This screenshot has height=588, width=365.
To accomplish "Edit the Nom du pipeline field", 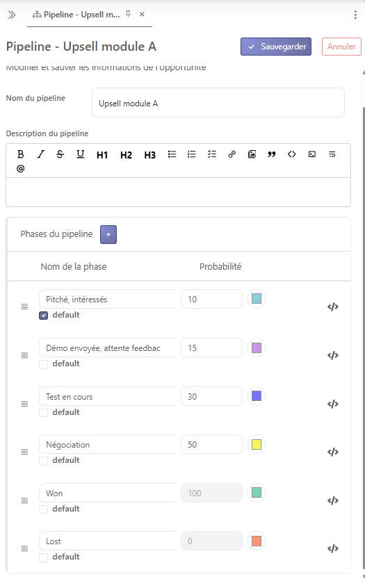I will pyautogui.click(x=218, y=103).
